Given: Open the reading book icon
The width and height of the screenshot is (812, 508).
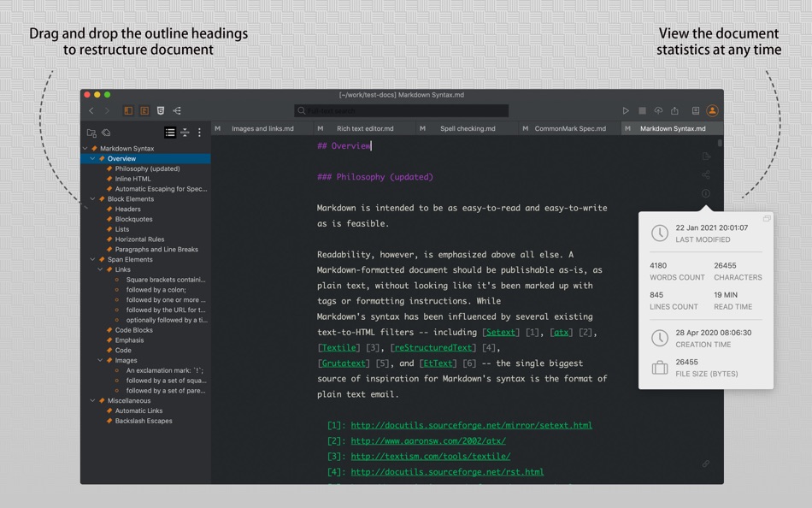Looking at the screenshot, I should pyautogui.click(x=696, y=110).
